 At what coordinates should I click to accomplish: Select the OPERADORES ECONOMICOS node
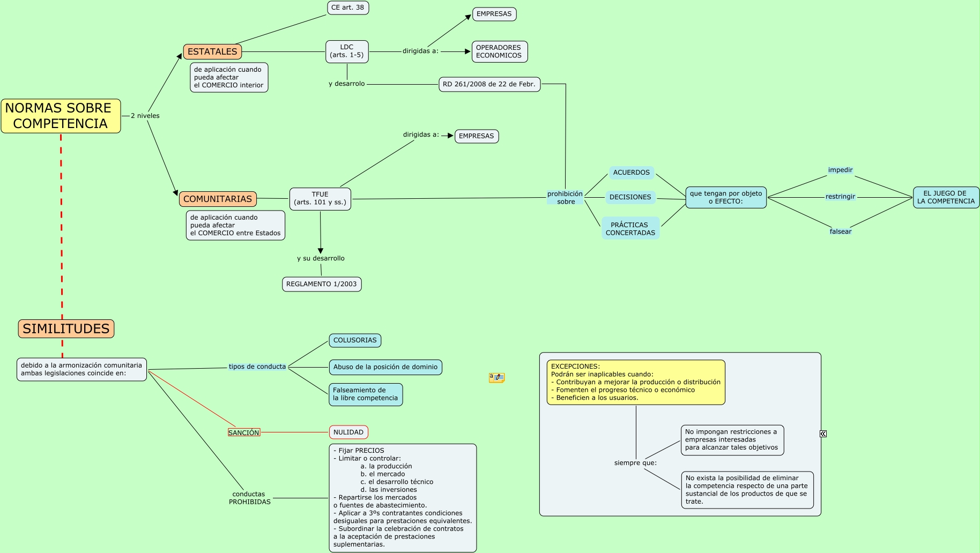[499, 51]
